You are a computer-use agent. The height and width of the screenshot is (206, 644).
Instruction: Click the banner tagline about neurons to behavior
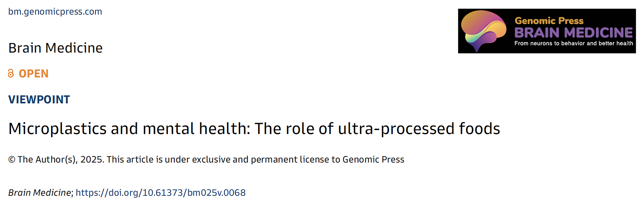pyautogui.click(x=574, y=43)
